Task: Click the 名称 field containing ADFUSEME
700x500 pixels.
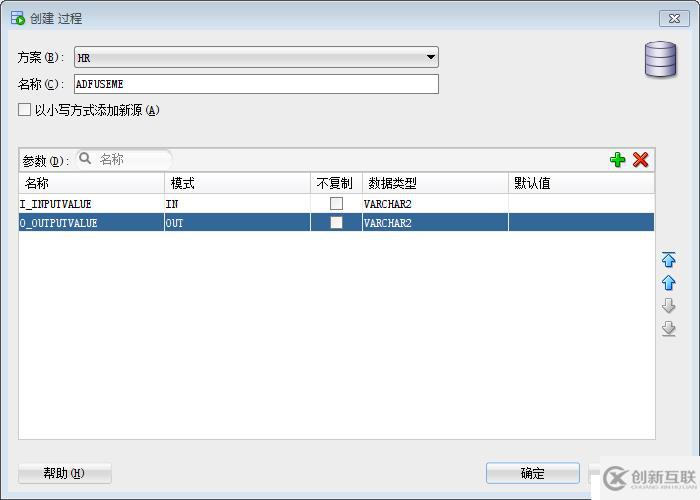Action: [x=256, y=84]
